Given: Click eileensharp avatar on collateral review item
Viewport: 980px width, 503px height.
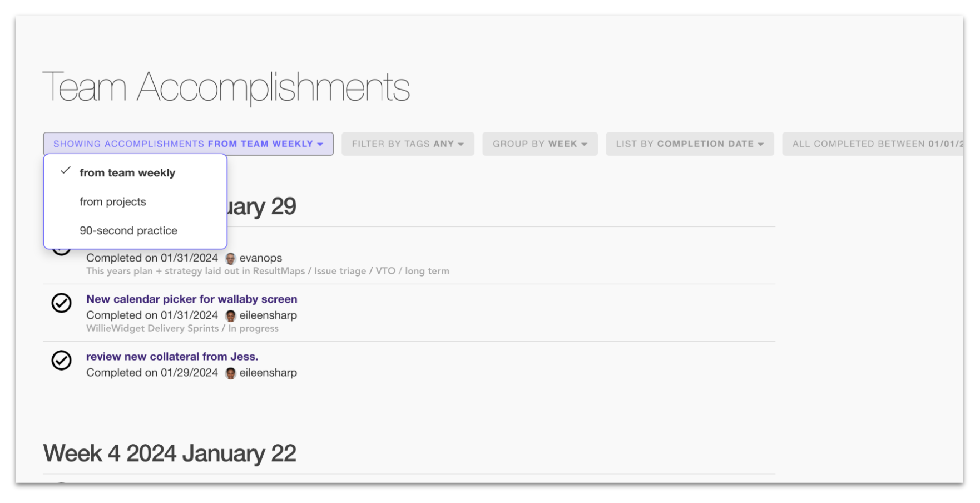Looking at the screenshot, I should [230, 373].
